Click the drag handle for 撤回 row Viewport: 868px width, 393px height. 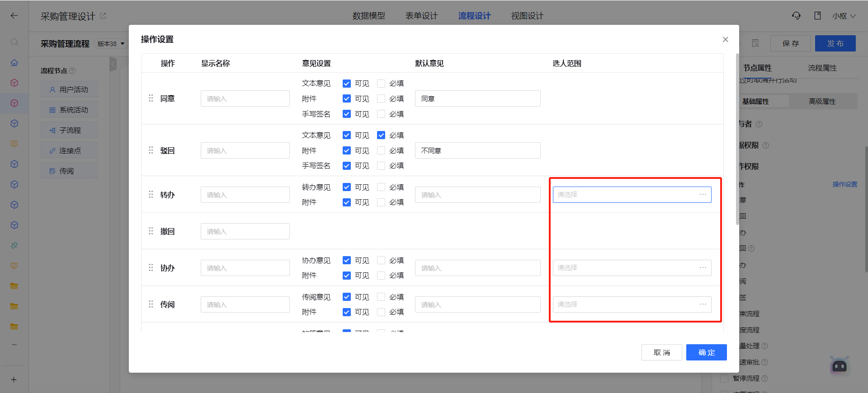[151, 231]
